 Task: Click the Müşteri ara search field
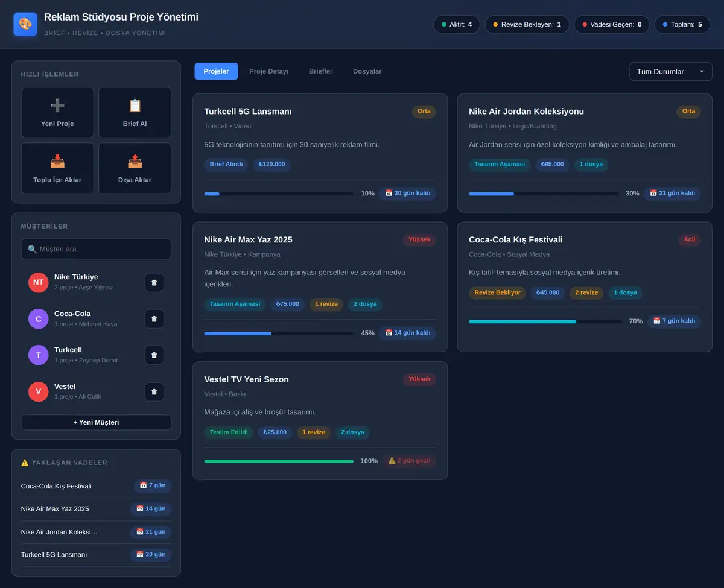pyautogui.click(x=96, y=249)
